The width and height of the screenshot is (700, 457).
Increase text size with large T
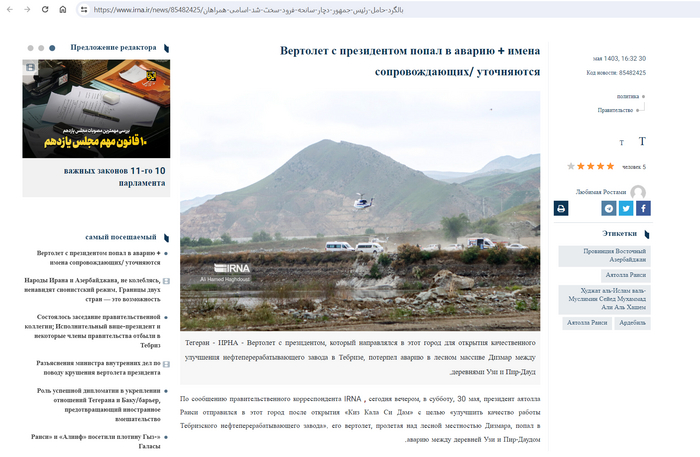click(x=642, y=141)
